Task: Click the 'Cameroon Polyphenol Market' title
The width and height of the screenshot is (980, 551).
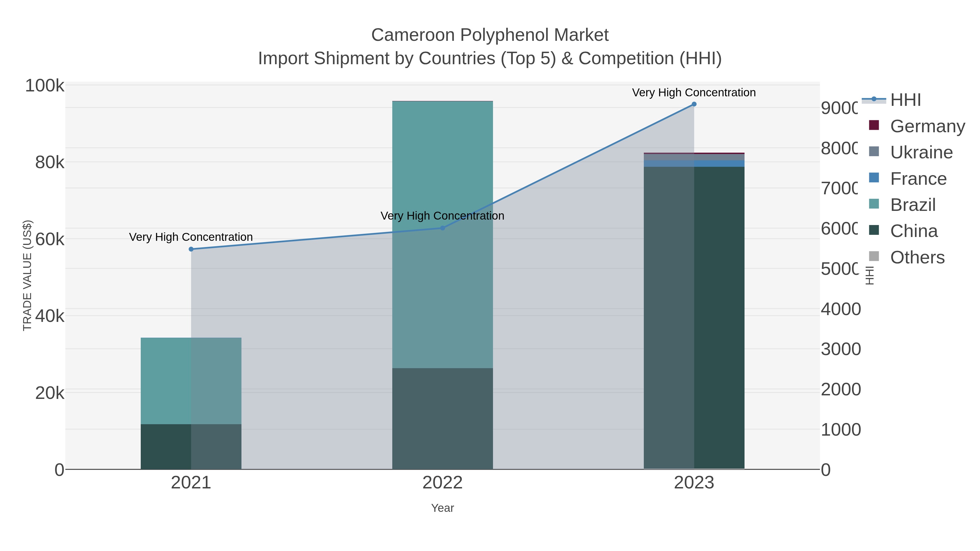Action: coord(490,35)
